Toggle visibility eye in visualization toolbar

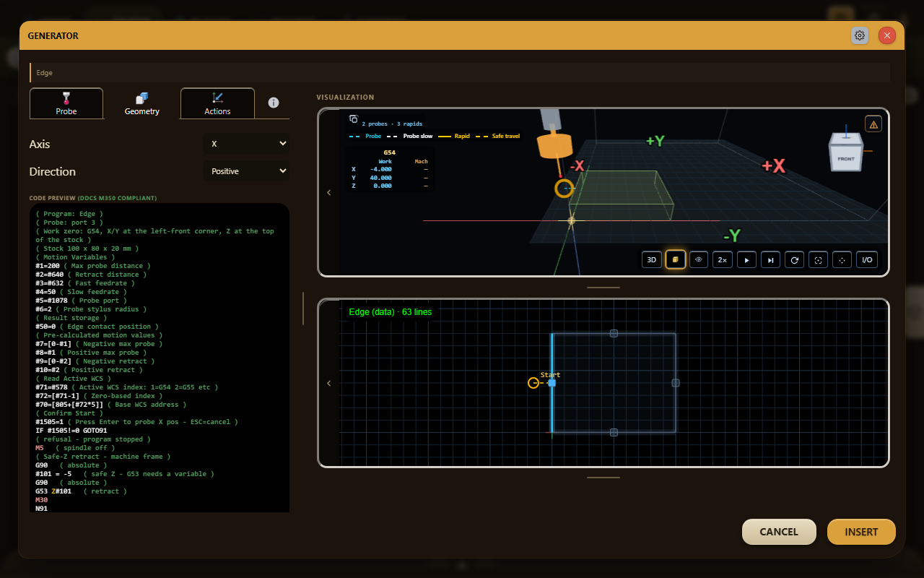click(x=699, y=259)
